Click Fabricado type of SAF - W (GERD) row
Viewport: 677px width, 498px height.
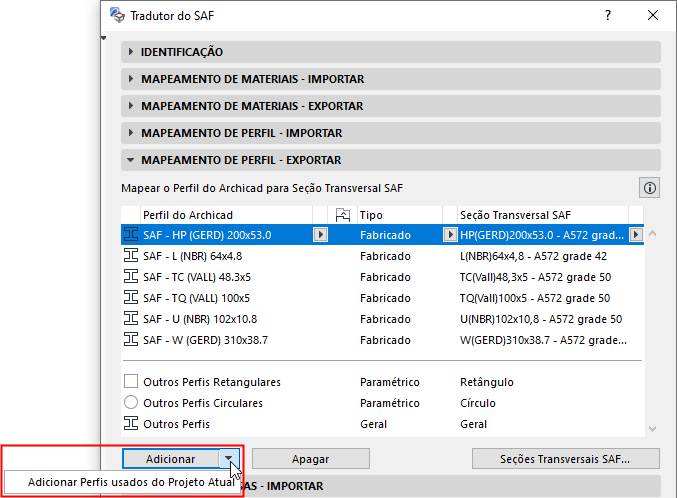pyautogui.click(x=385, y=340)
